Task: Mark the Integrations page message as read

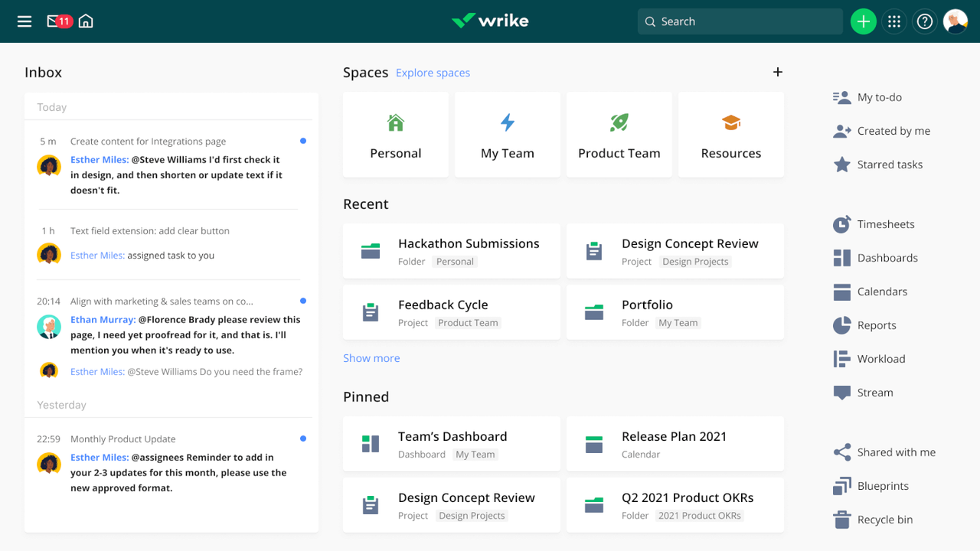Action: coord(303,141)
